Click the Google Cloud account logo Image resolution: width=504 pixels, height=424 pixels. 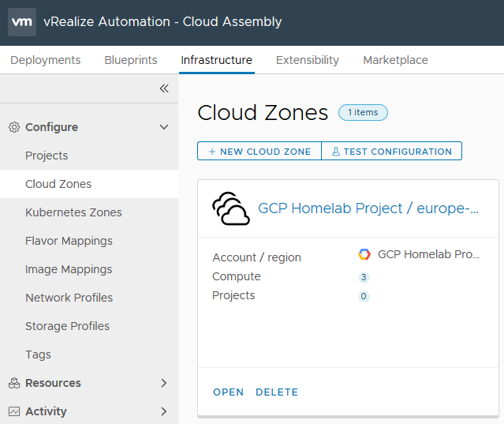364,254
